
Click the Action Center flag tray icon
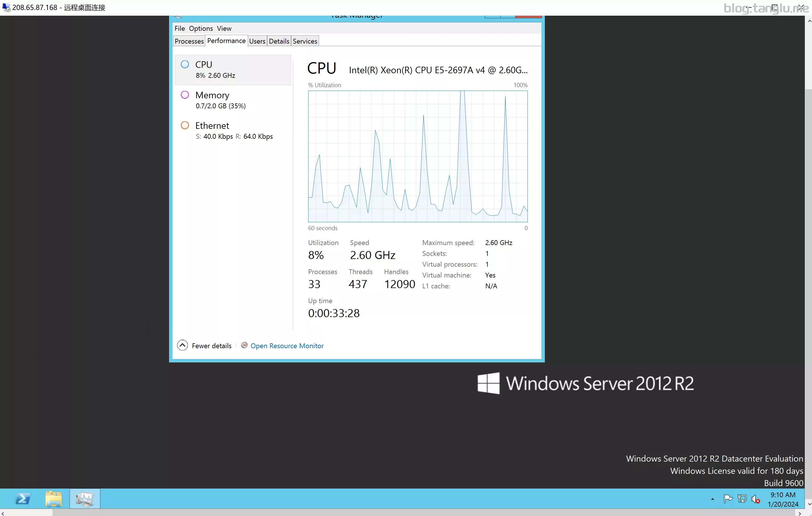click(728, 499)
